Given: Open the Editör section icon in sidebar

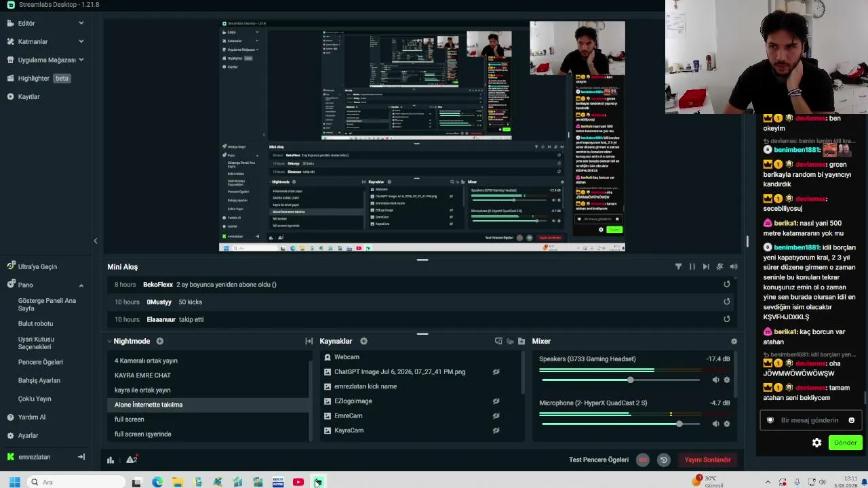Looking at the screenshot, I should pyautogui.click(x=10, y=23).
